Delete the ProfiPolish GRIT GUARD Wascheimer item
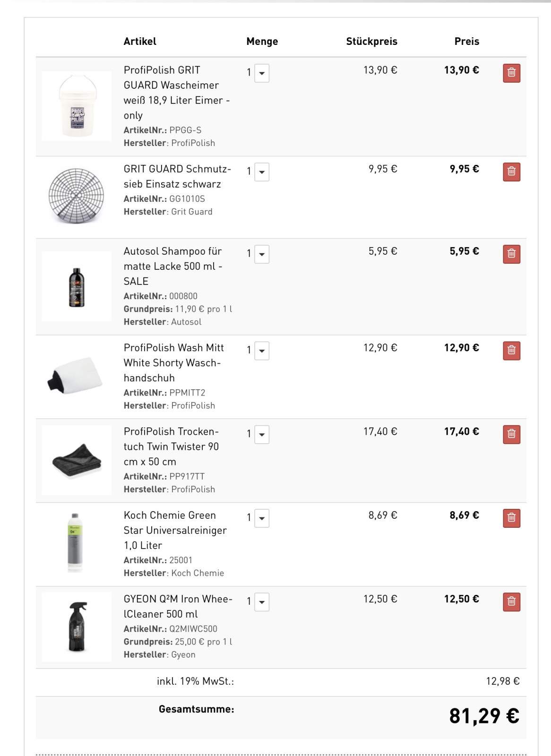Screen dimensions: 551x756 pos(511,73)
